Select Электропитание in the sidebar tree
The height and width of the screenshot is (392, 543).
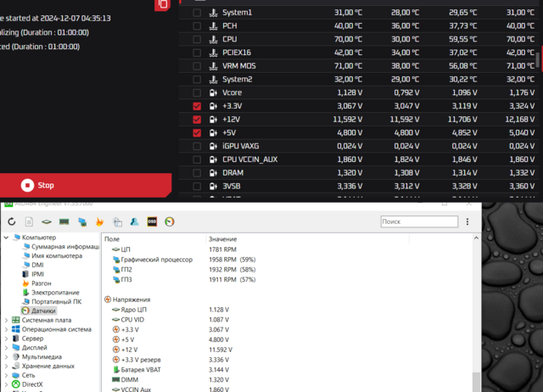pyautogui.click(x=55, y=292)
